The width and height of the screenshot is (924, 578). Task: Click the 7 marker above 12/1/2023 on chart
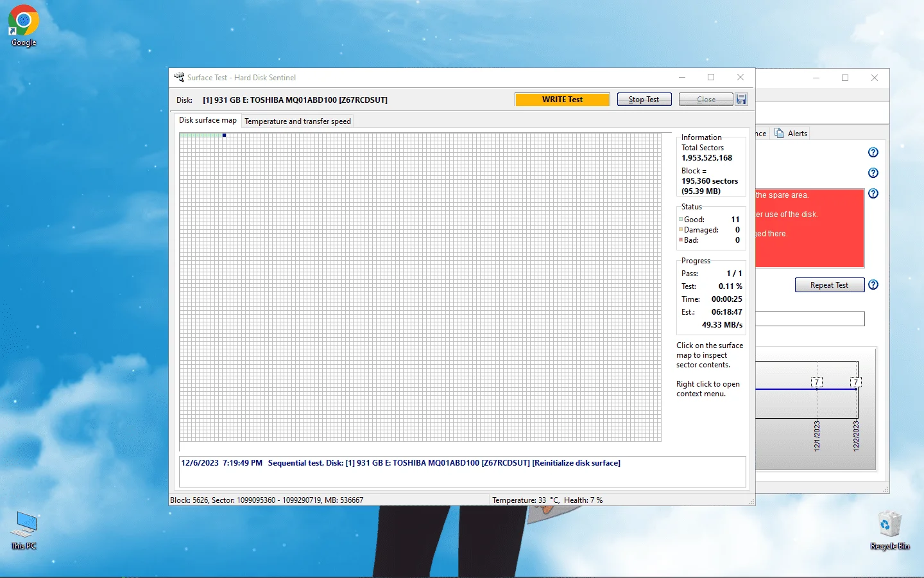[x=817, y=382]
